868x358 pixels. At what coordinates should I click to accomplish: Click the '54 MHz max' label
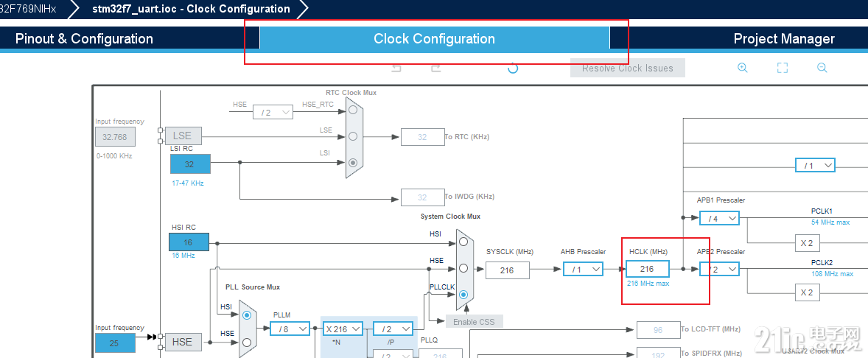tap(830, 222)
